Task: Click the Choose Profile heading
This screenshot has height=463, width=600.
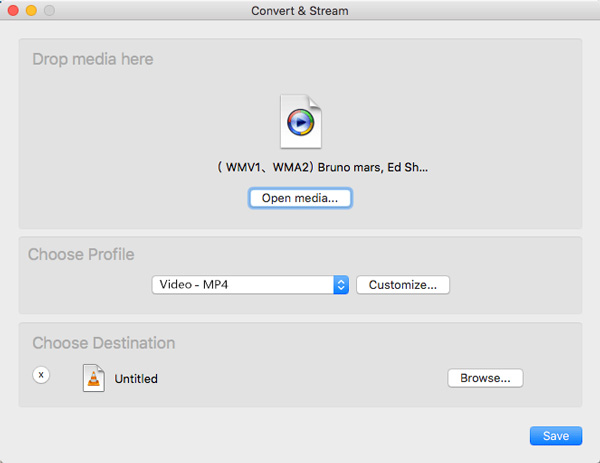Action: point(81,254)
